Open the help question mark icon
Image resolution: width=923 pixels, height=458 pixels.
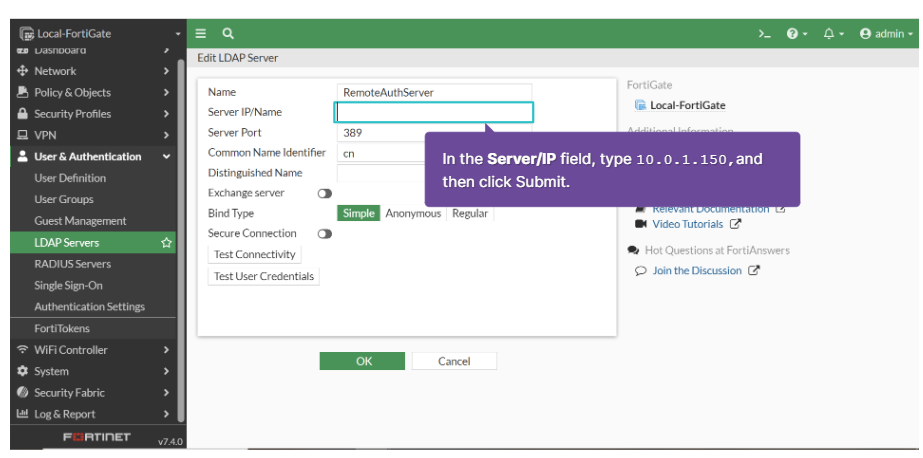[x=792, y=34]
